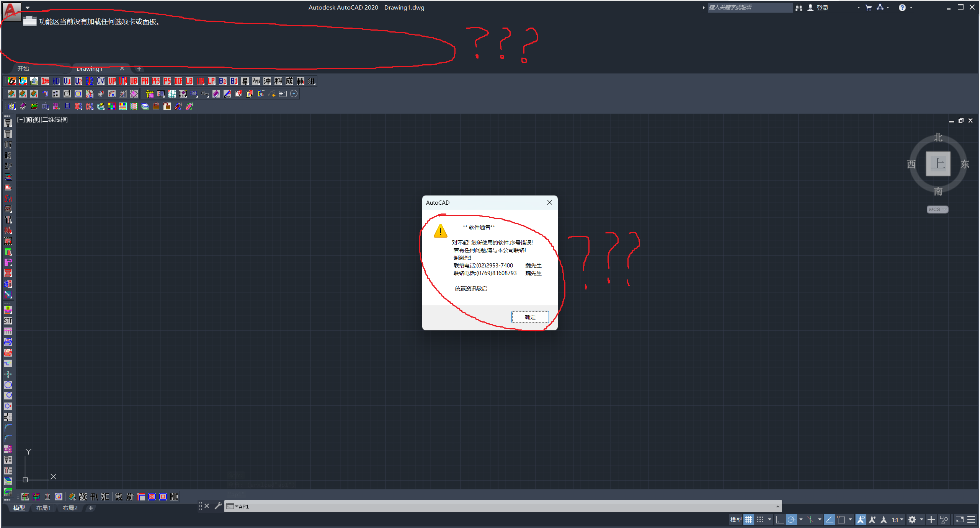This screenshot has width=980, height=528.
Task: Close the AutoCAD warning dialog
Action: (x=550, y=202)
